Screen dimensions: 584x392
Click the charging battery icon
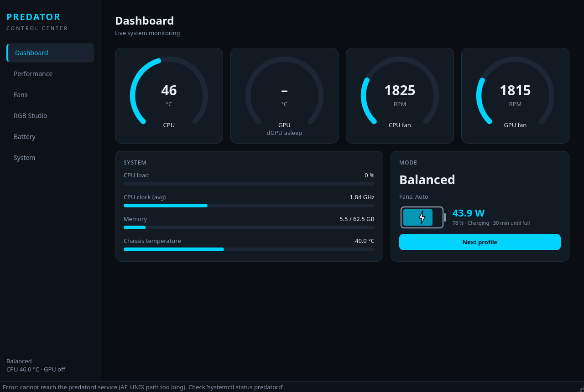423,217
